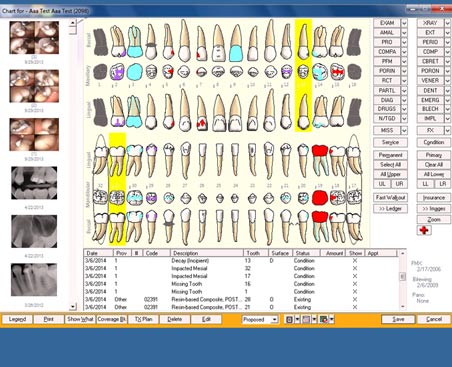The image size is (452, 367).
Task: Click the Edit button
Action: click(206, 319)
